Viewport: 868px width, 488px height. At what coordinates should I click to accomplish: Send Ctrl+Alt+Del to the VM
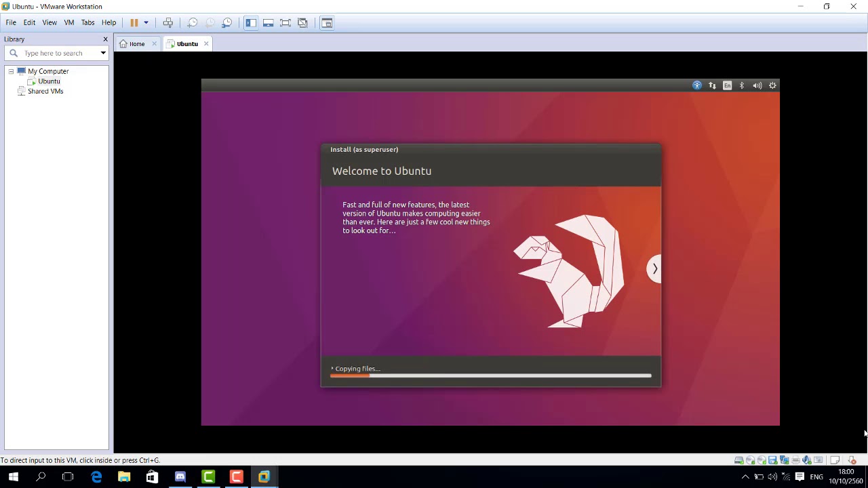[x=167, y=22]
